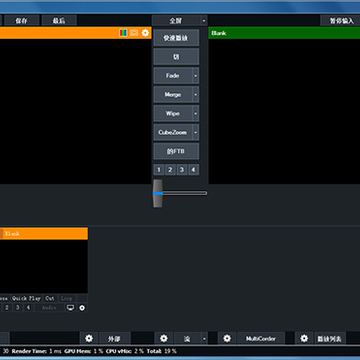Select the orange Blank input title bar
The image size is (360, 360).
[x=44, y=234]
